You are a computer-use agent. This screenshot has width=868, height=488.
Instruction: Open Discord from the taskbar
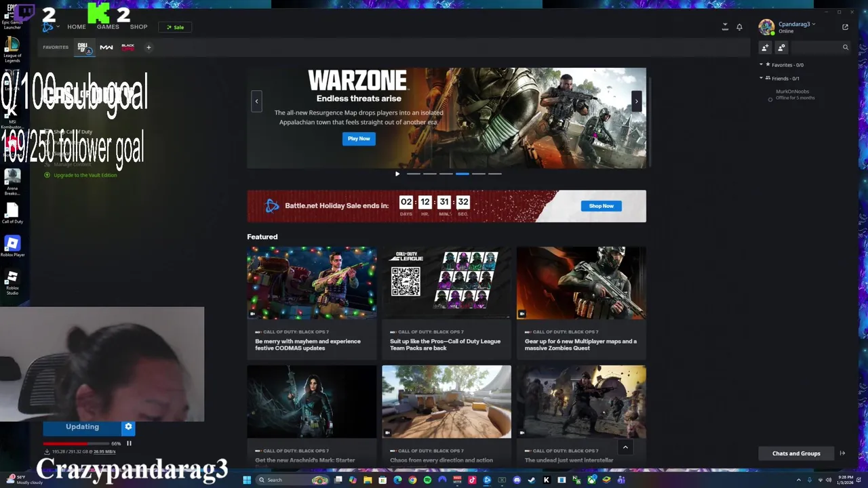517,480
